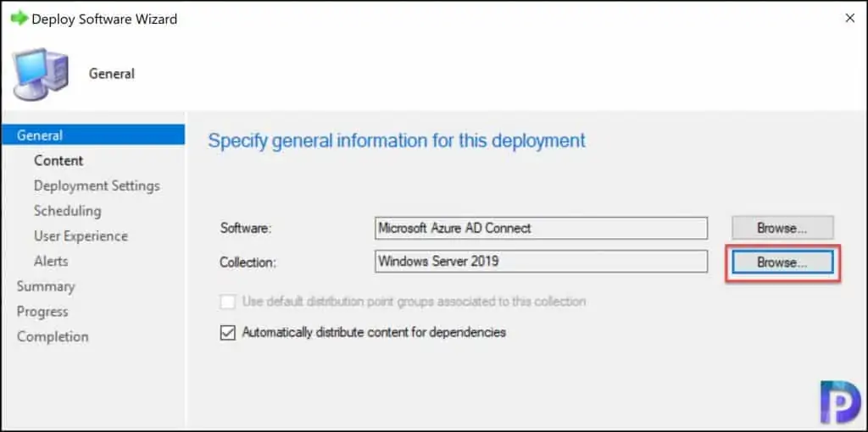This screenshot has height=432, width=868.
Task: Close the Deploy Software Wizard window
Action: [x=849, y=19]
